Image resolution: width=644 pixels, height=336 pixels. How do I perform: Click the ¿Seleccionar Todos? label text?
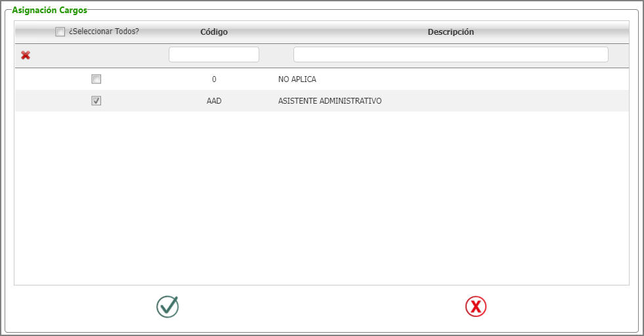[104, 31]
